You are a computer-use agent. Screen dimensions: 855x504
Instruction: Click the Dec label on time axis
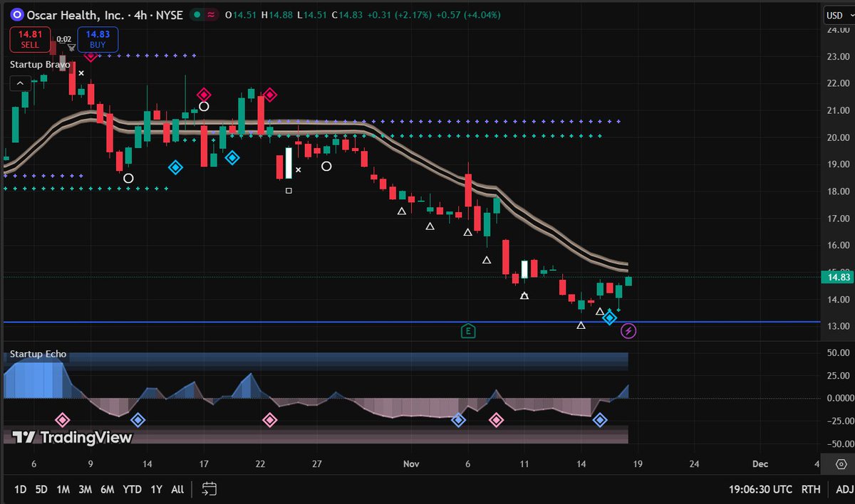coord(760,463)
